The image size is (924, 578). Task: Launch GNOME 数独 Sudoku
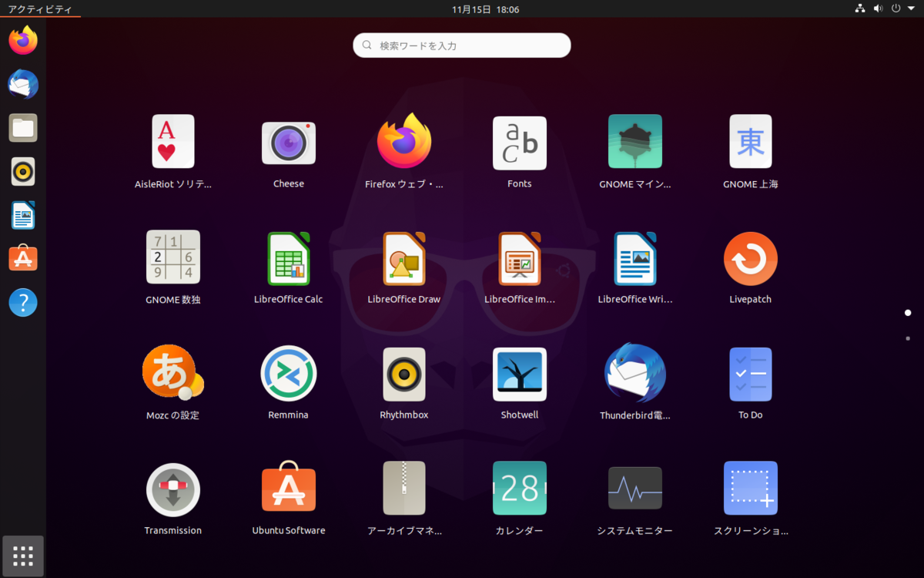click(x=173, y=257)
